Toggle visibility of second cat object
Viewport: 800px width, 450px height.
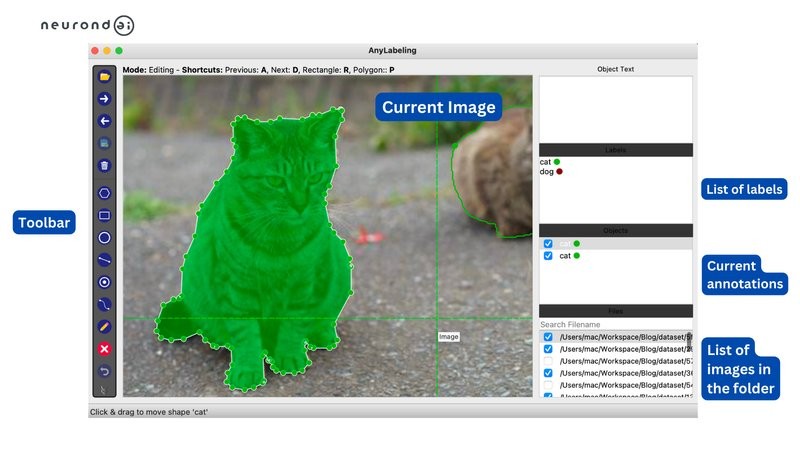click(548, 256)
